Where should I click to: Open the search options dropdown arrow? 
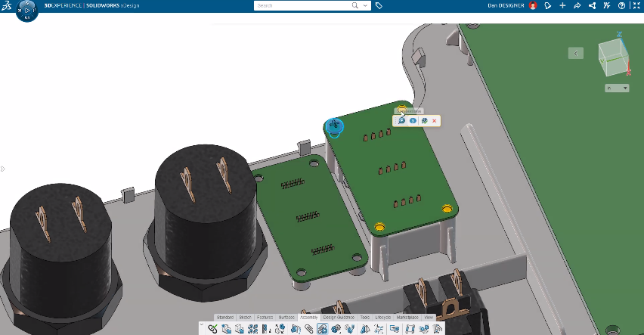click(366, 5)
